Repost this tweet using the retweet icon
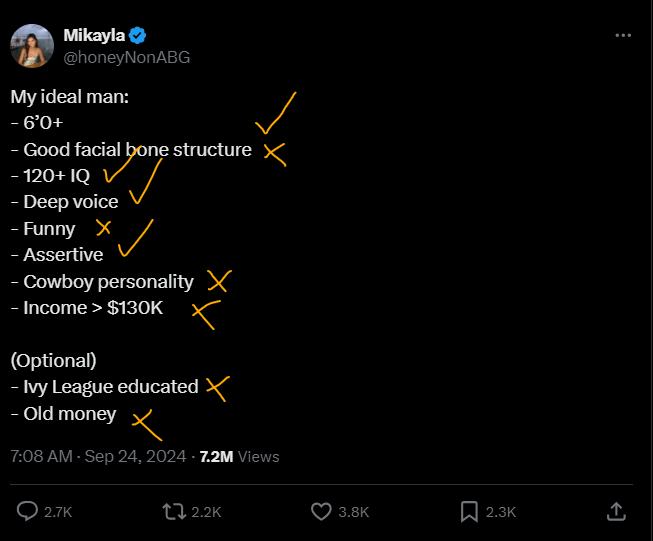The image size is (653, 541). pos(174,511)
